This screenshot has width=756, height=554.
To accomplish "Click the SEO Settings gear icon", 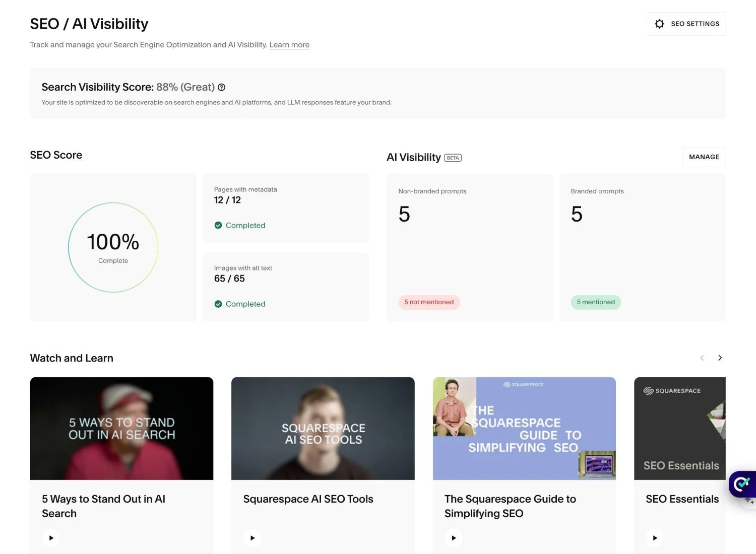I will (659, 24).
